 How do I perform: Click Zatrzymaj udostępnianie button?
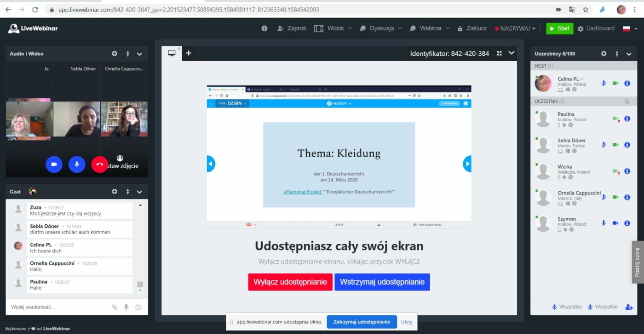[x=362, y=322]
